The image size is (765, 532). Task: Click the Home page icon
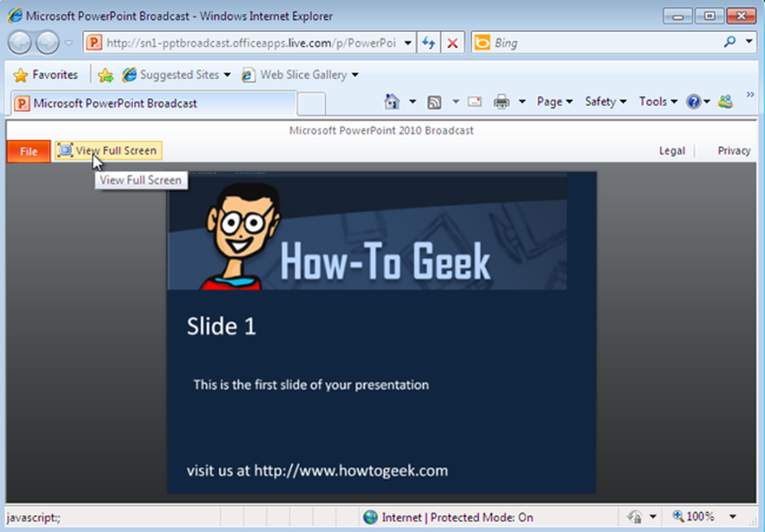click(x=392, y=102)
